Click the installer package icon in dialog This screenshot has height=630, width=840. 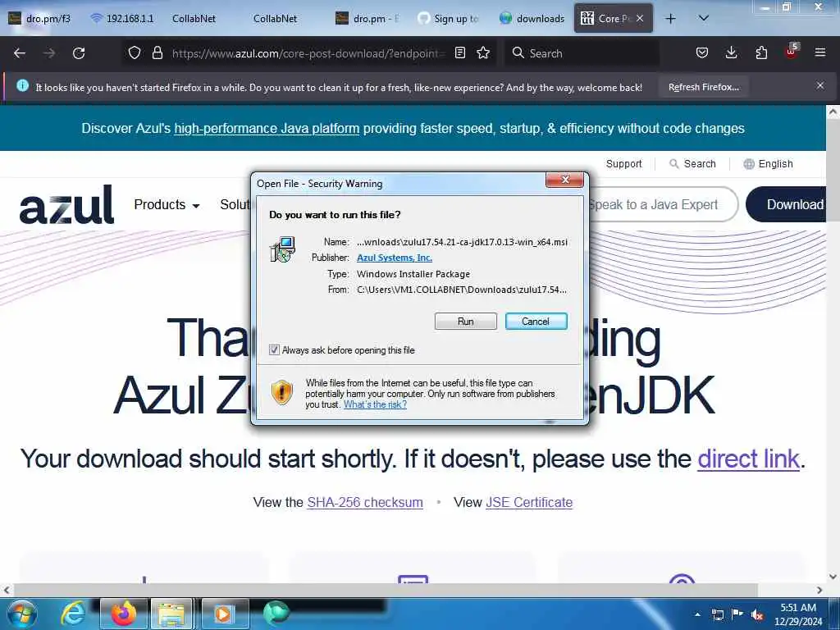[283, 249]
